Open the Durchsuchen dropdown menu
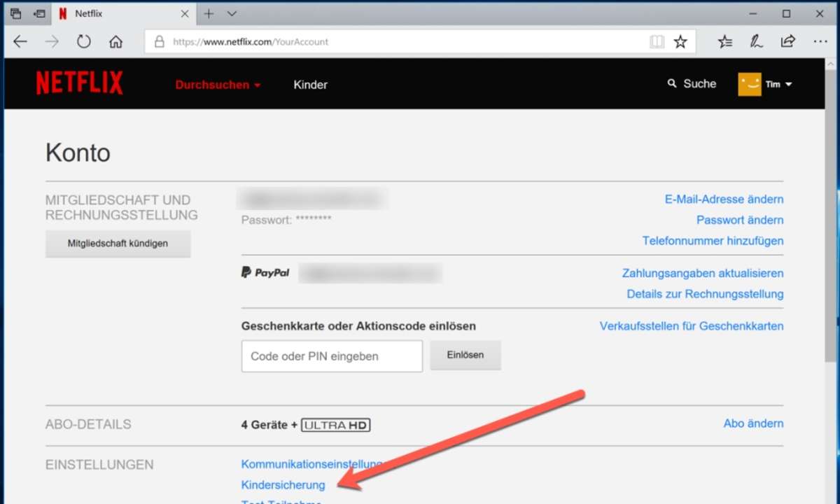 pyautogui.click(x=218, y=85)
